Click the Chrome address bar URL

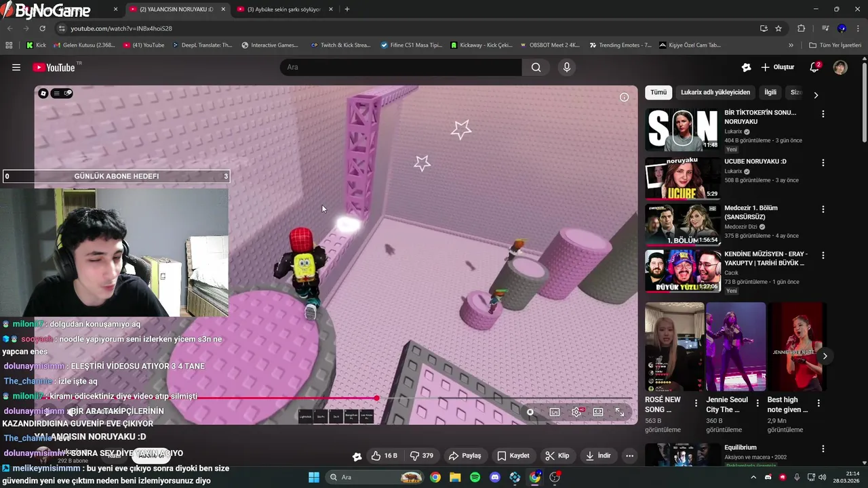click(x=121, y=28)
